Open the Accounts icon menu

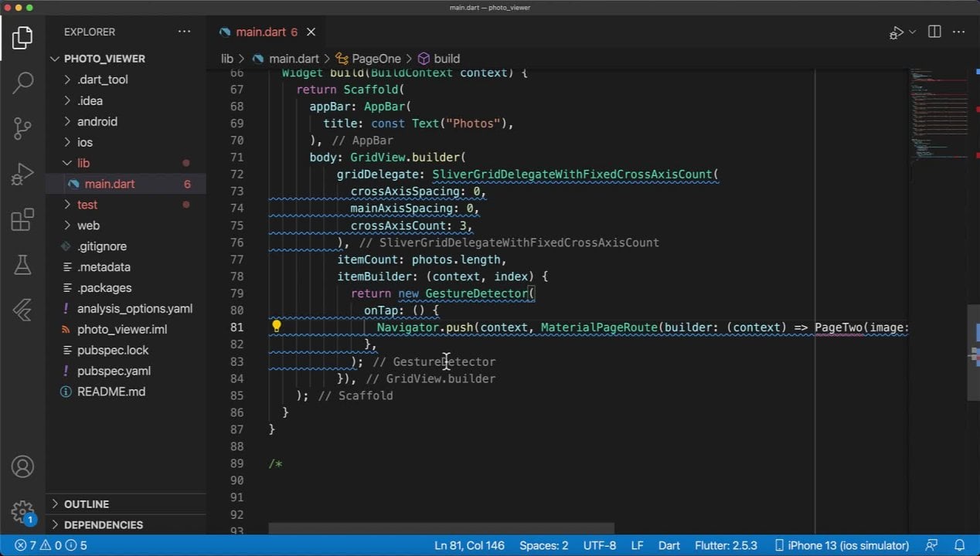click(22, 466)
